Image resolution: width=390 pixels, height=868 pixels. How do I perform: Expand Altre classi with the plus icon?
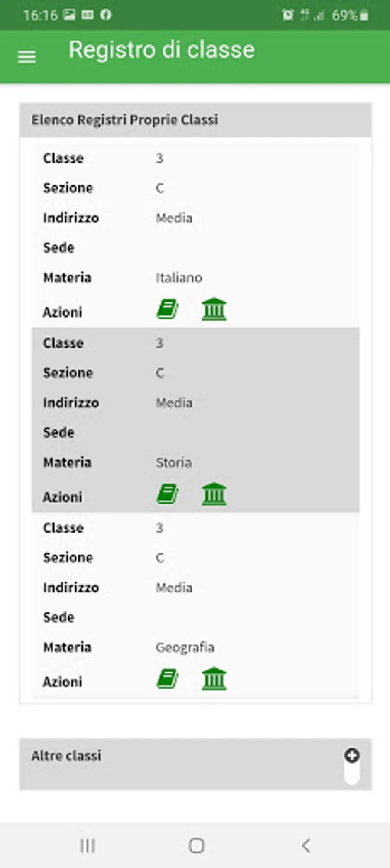(352, 755)
